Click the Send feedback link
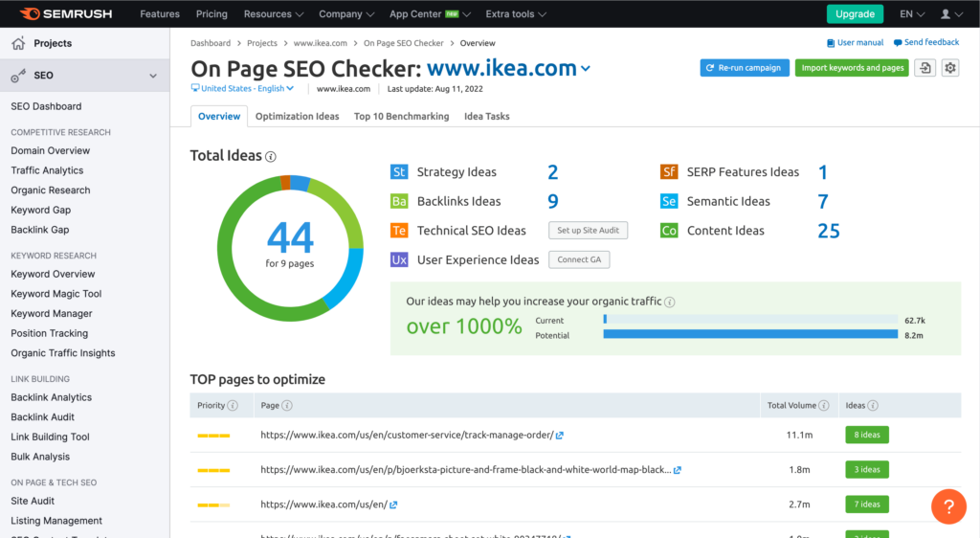 [926, 42]
